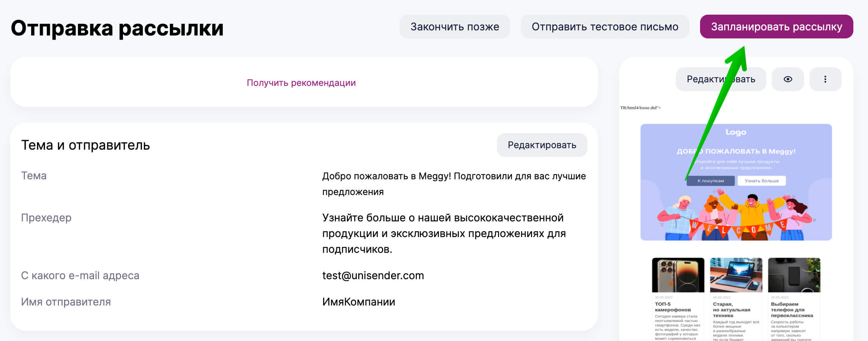868x341 pixels.
Task: Click 'К покупкам' button in email preview
Action: pos(710,181)
